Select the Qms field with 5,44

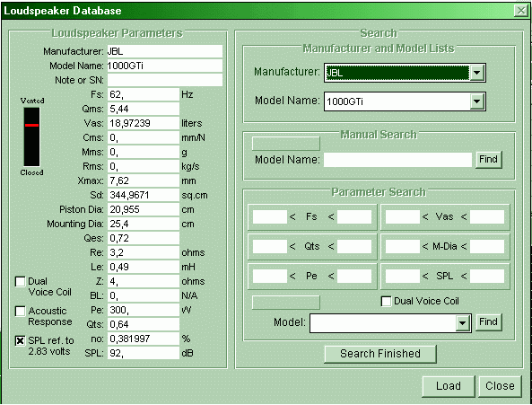(144, 109)
